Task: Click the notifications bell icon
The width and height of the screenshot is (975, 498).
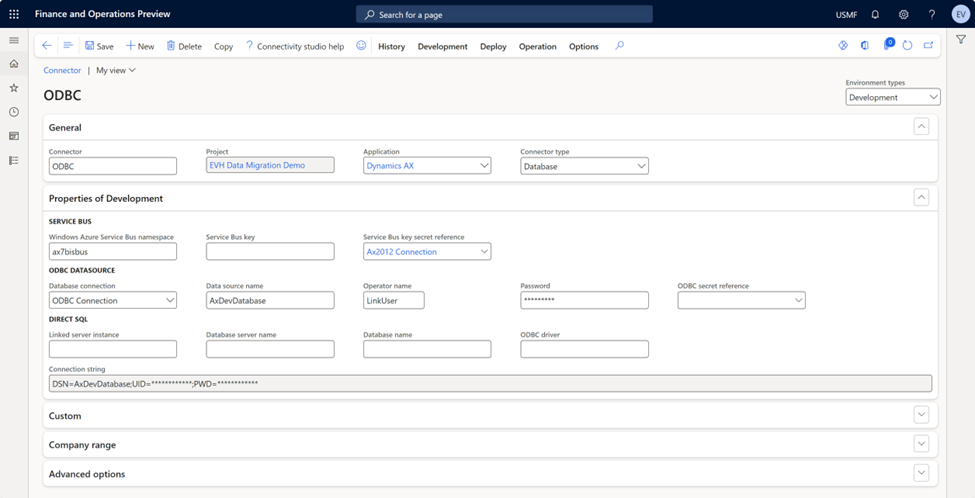Action: [x=876, y=14]
